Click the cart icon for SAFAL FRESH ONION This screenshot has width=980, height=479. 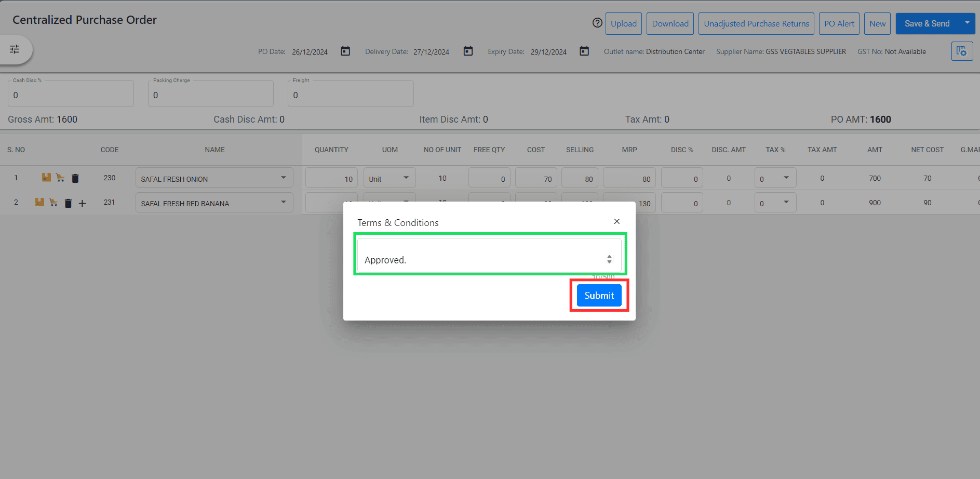tap(60, 178)
